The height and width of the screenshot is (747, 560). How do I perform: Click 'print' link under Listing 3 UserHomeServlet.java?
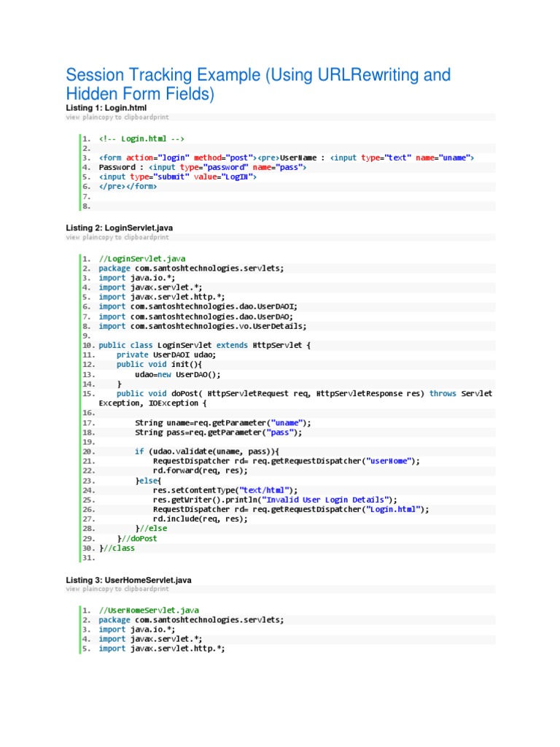[x=161, y=588]
